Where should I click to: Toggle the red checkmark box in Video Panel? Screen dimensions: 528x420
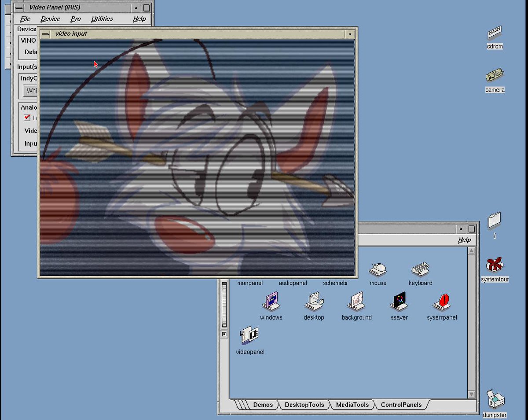27,118
